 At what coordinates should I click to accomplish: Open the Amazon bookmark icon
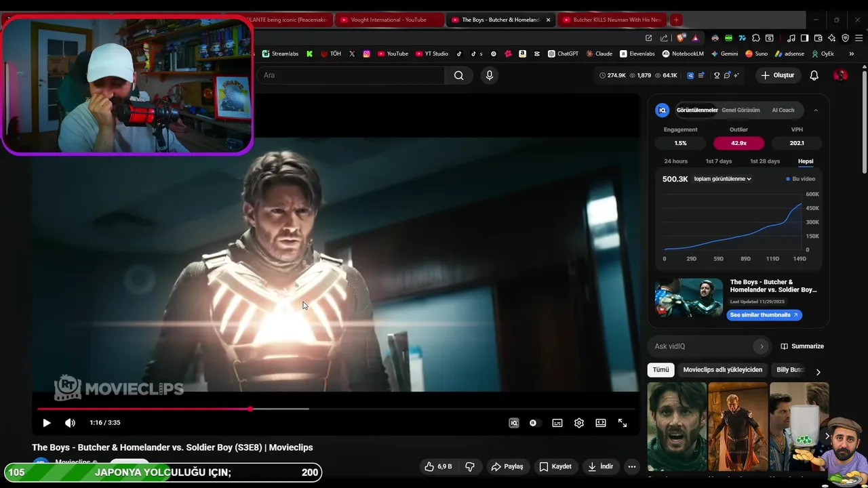point(523,54)
